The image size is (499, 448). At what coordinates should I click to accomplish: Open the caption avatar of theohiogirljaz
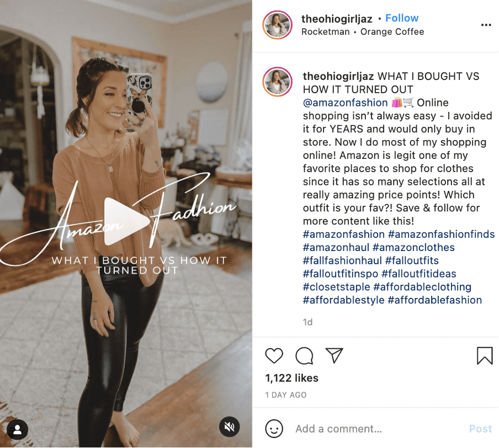pyautogui.click(x=277, y=82)
